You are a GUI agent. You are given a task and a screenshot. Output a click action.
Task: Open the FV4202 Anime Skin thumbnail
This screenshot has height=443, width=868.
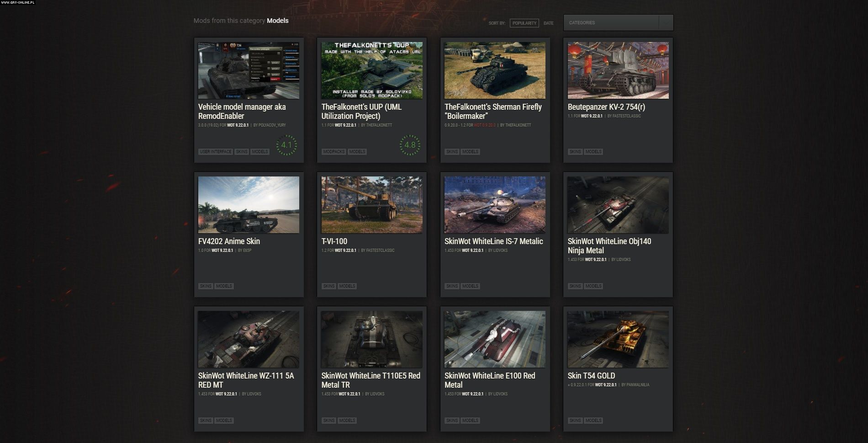click(x=249, y=205)
